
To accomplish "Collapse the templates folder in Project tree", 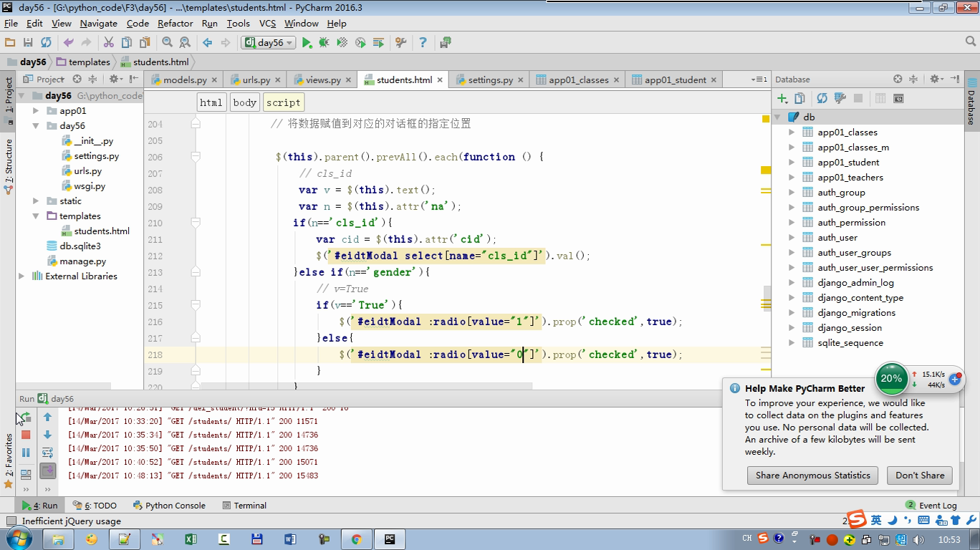I will tap(36, 216).
